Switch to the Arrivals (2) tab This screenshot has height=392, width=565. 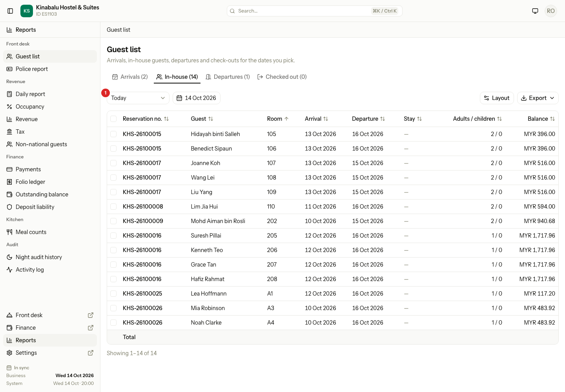(130, 77)
